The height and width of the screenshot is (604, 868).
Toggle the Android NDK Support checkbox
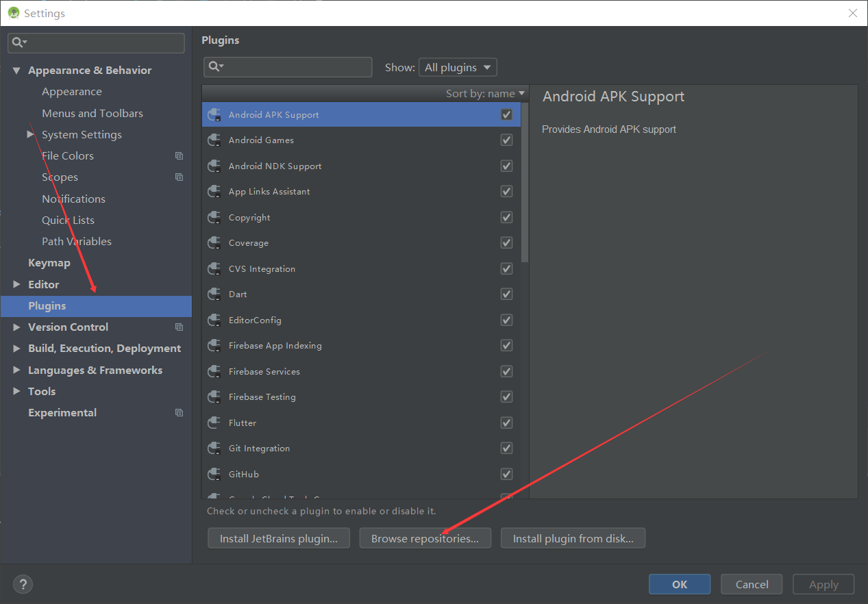coord(506,166)
